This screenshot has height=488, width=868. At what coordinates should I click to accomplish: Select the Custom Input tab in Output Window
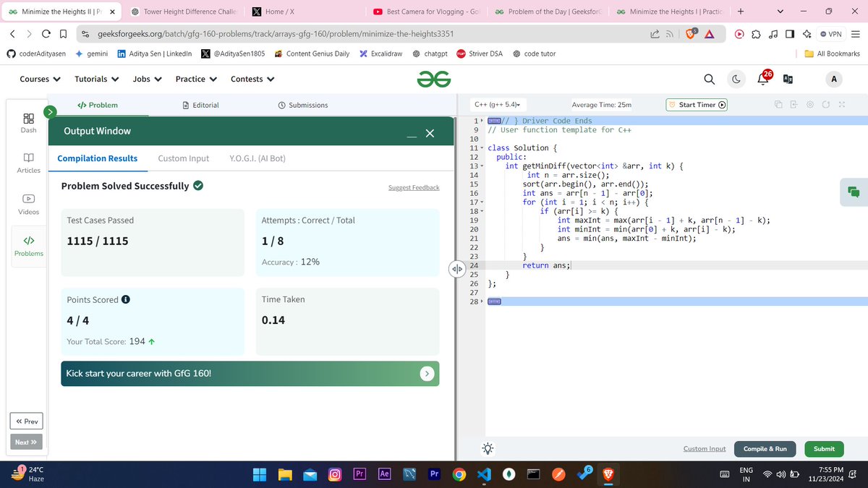pos(184,158)
